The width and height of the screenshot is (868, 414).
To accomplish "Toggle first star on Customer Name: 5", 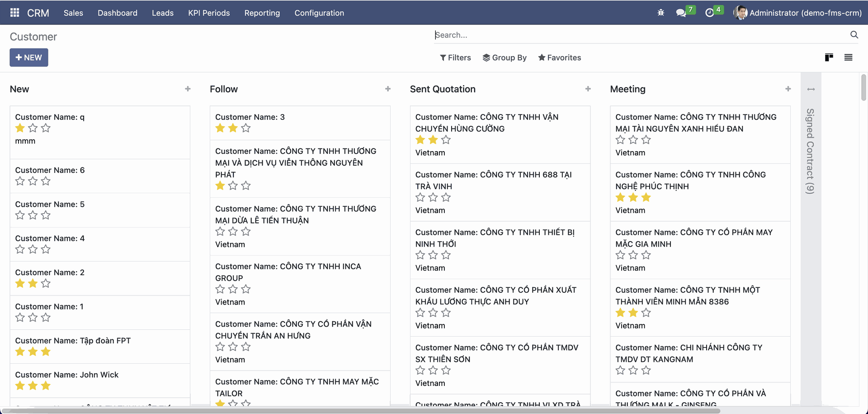I will (20, 215).
